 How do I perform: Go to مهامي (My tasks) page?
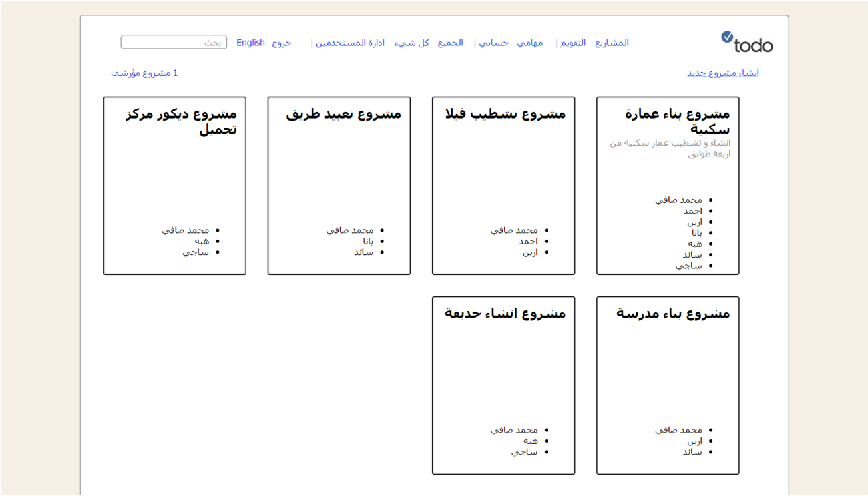point(530,43)
